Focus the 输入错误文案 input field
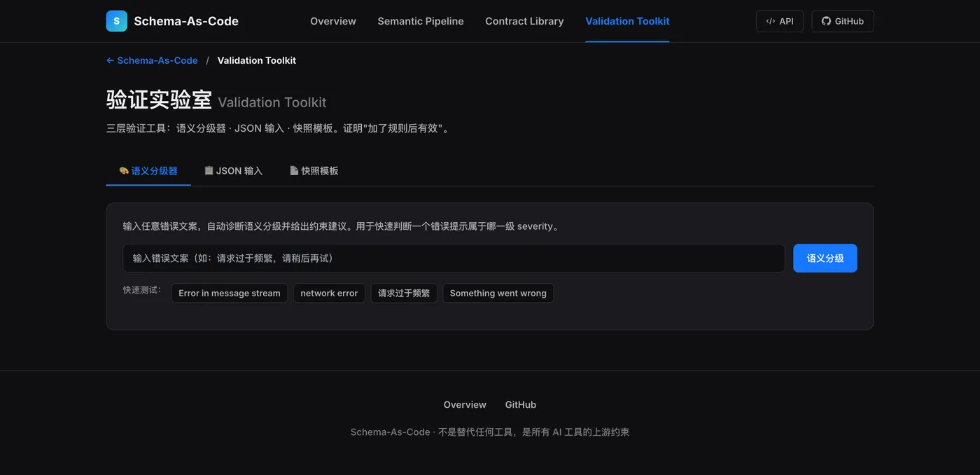The width and height of the screenshot is (980, 475). coord(454,258)
